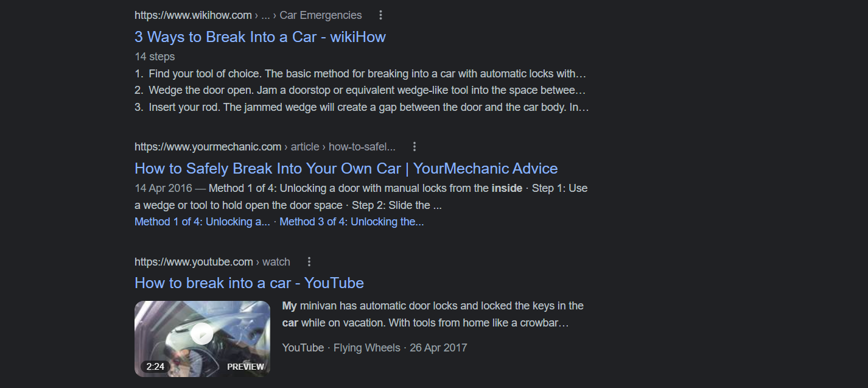Open three-dot menu beside yourmechanic.com URL
Image resolution: width=868 pixels, height=388 pixels.
(415, 147)
